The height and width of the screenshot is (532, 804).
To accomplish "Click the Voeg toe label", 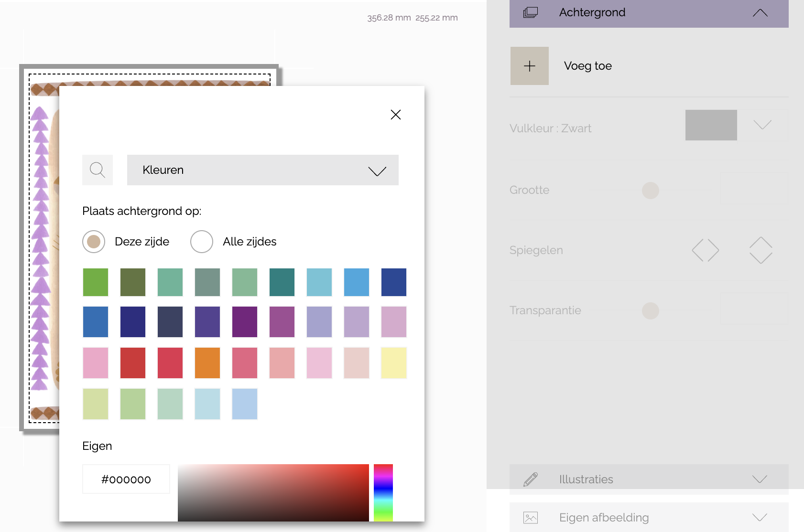I will (587, 66).
